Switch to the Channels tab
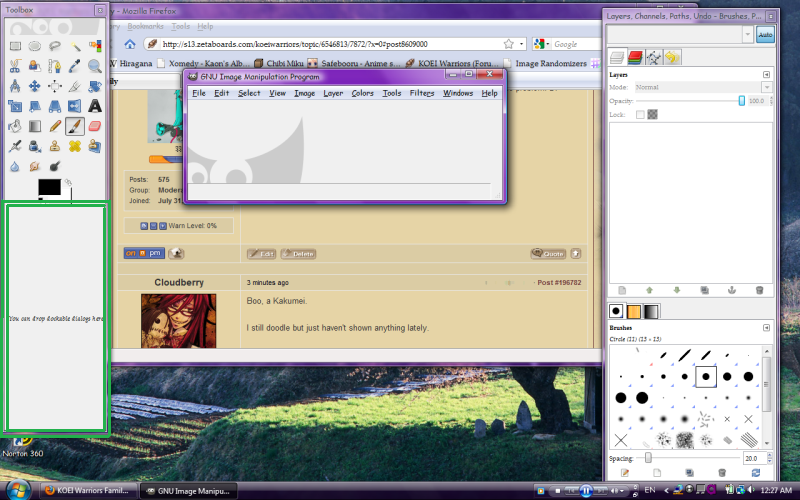The height and width of the screenshot is (500, 800). tap(635, 57)
